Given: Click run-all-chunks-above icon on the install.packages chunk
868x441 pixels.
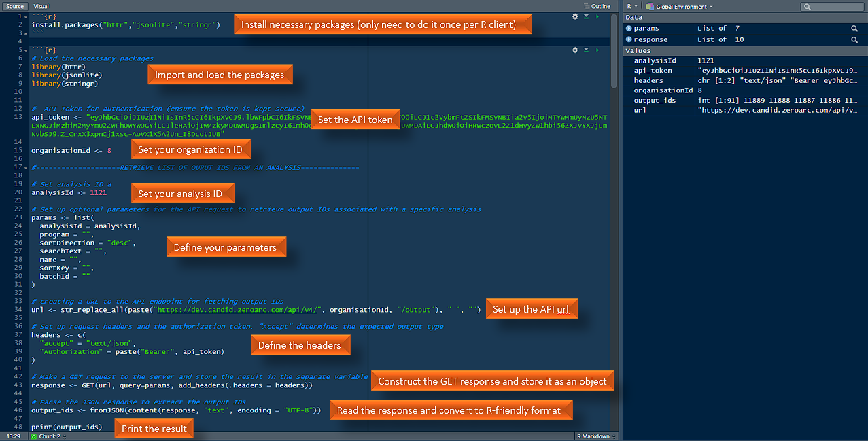Looking at the screenshot, I should coord(586,16).
